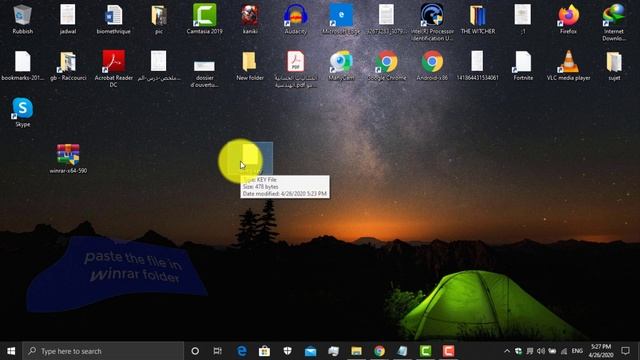This screenshot has width=640, height=360.
Task: Open network status in system tray
Action: (564, 351)
